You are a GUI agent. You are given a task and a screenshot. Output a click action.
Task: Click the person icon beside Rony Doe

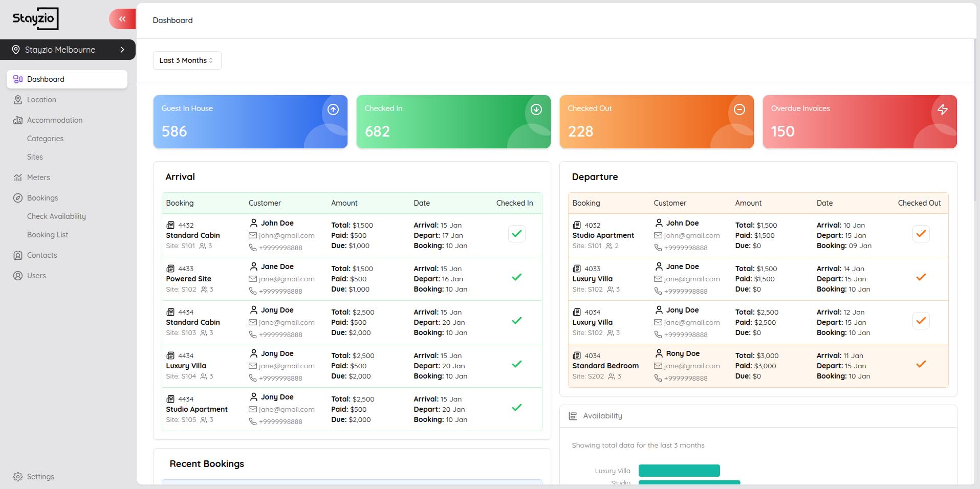coord(659,353)
